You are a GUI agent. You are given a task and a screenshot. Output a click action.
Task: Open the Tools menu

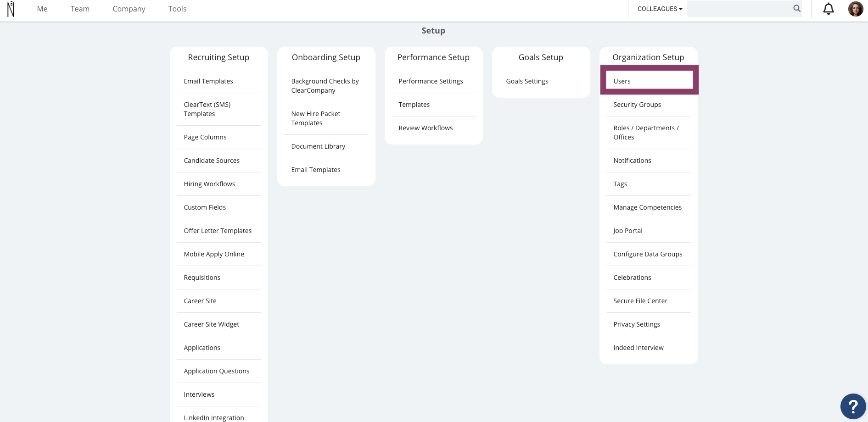click(177, 9)
